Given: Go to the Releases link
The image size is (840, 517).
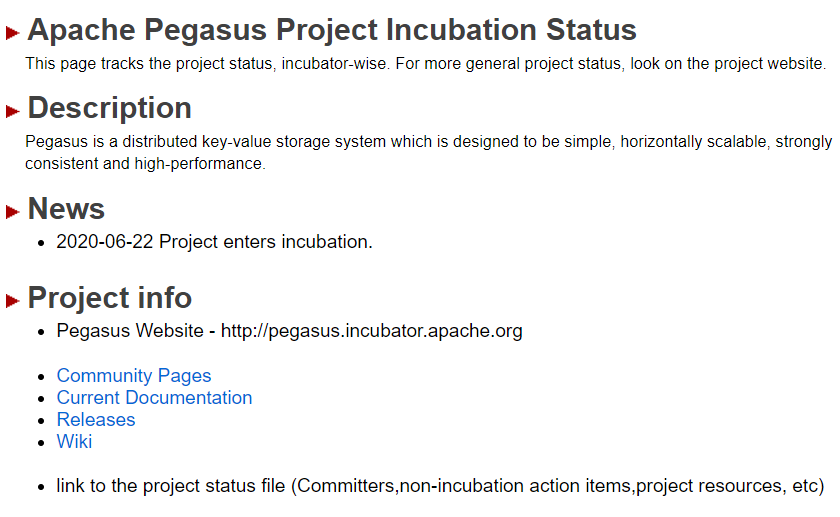Looking at the screenshot, I should coord(96,420).
